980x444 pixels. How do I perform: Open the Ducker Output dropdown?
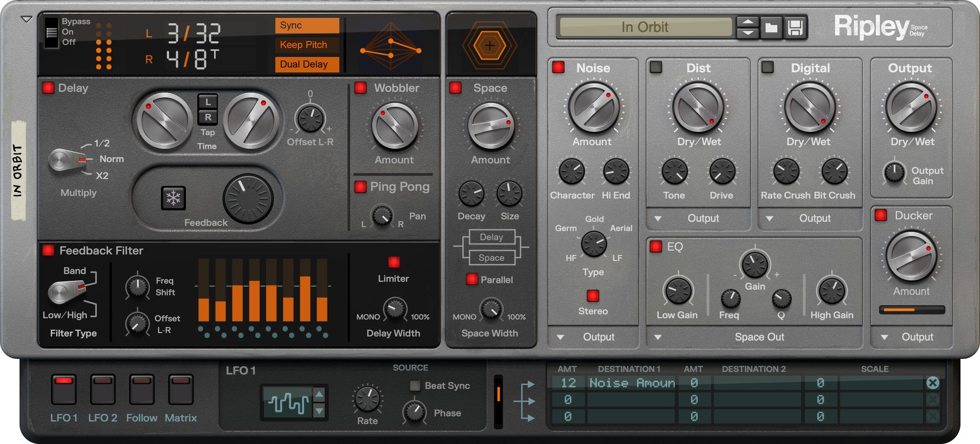(885, 337)
